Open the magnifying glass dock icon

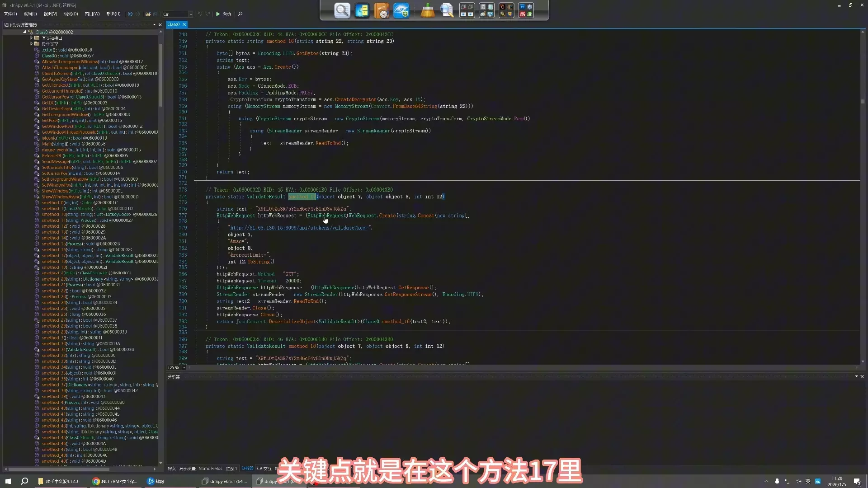click(x=342, y=10)
